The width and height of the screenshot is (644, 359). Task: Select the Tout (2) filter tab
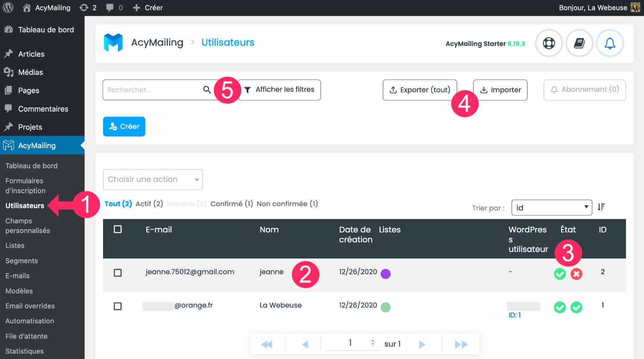(x=118, y=204)
